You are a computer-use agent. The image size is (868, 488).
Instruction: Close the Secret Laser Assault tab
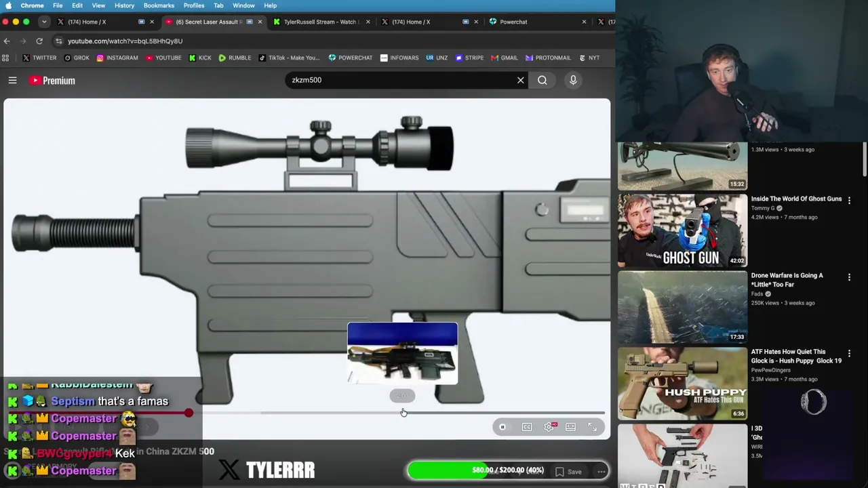point(259,22)
